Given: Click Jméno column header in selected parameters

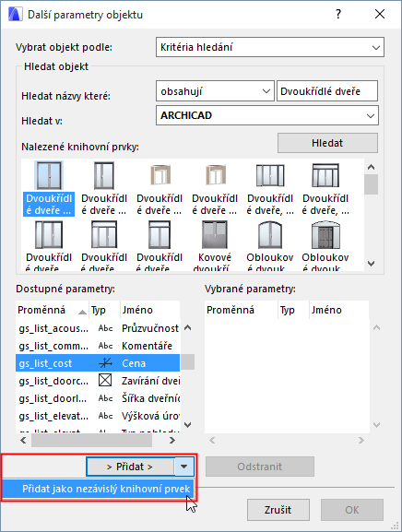Looking at the screenshot, I should tap(339, 310).
